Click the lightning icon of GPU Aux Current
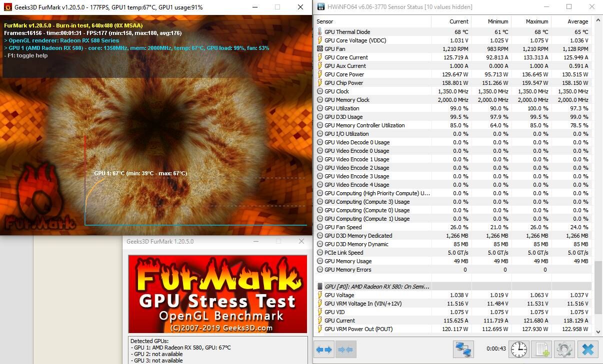Screen dimensions: 603x364 point(320,66)
